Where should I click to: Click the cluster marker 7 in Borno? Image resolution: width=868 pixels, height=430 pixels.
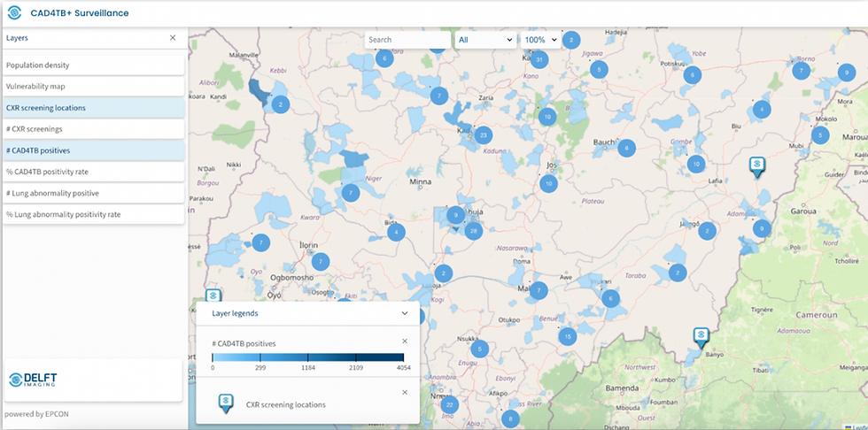[x=801, y=71]
